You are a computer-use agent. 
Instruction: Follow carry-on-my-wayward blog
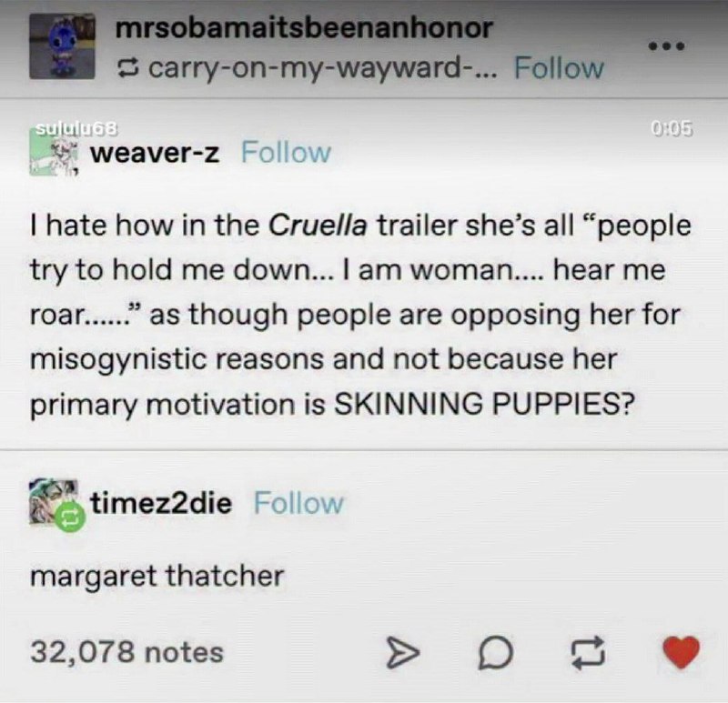tap(559, 68)
